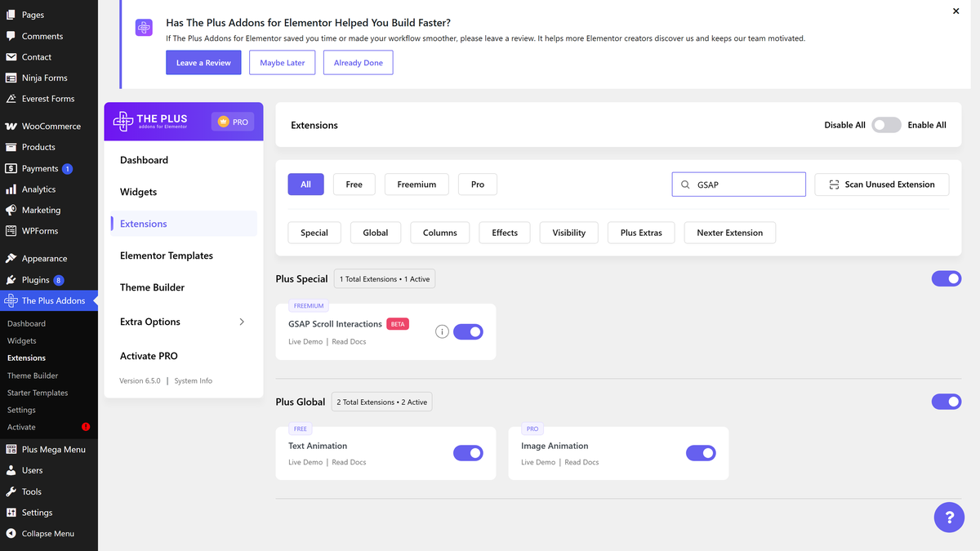Dismiss the review notice with X
The width and height of the screenshot is (980, 551).
pos(956,11)
